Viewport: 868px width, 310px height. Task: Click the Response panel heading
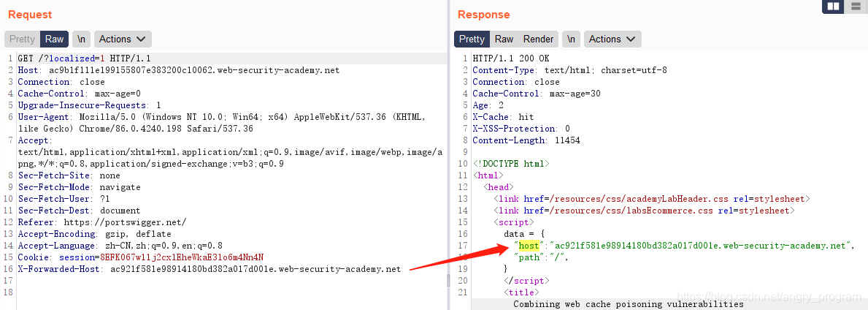click(484, 15)
